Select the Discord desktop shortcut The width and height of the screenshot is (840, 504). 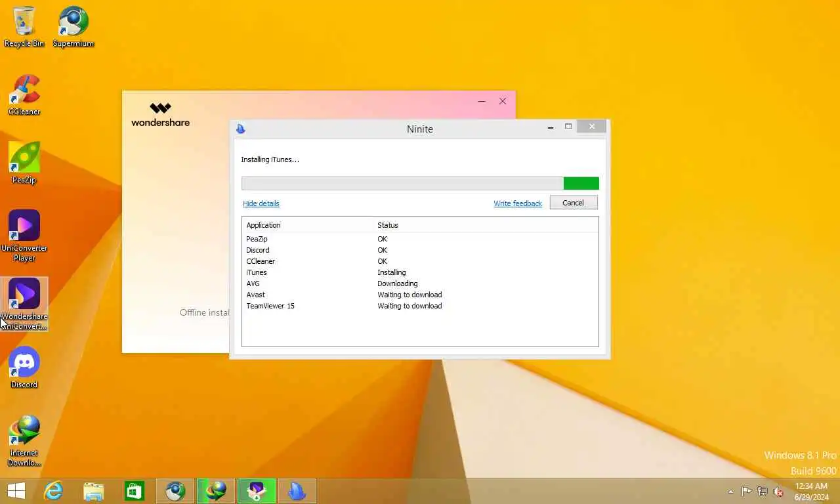24,368
